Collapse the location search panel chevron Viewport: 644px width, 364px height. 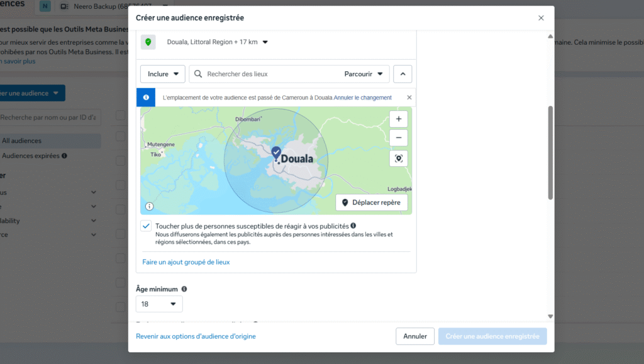click(x=402, y=74)
